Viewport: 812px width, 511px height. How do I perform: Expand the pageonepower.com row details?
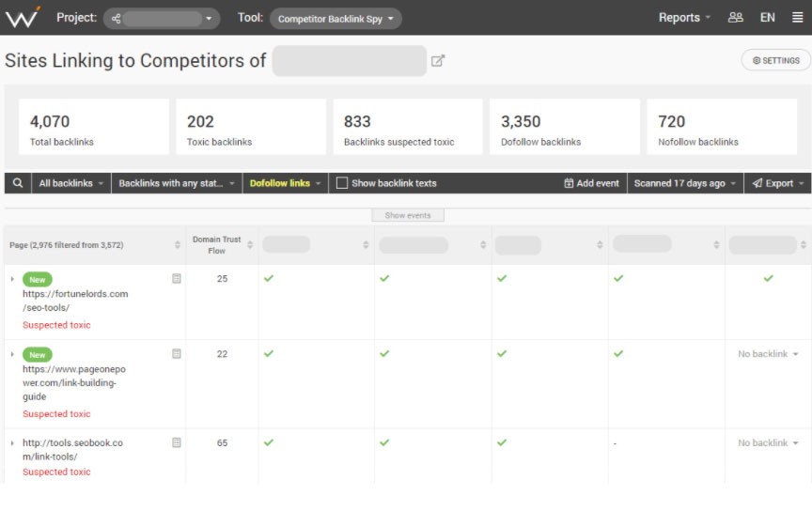click(x=12, y=355)
